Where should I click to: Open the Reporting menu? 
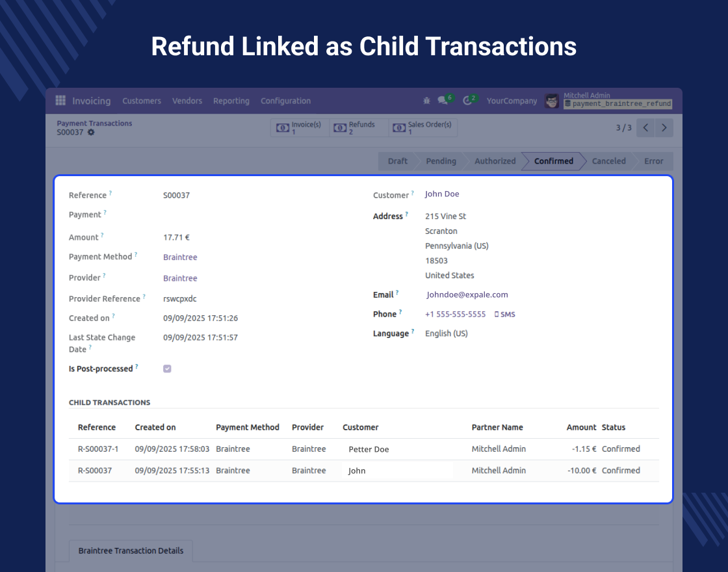[231, 101]
